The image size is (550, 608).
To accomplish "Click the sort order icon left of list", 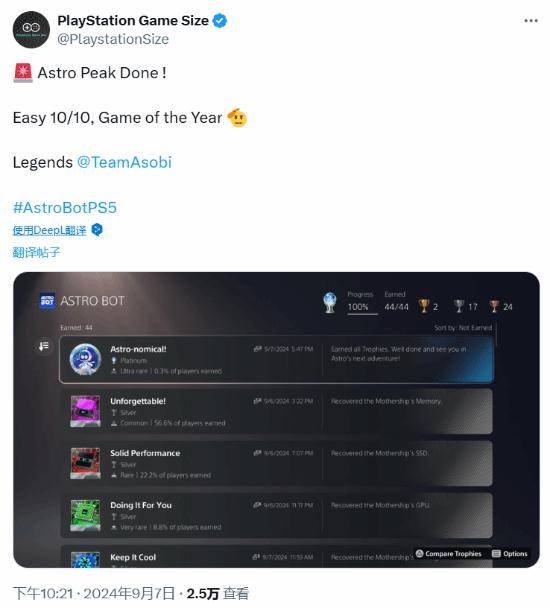I will pos(43,345).
